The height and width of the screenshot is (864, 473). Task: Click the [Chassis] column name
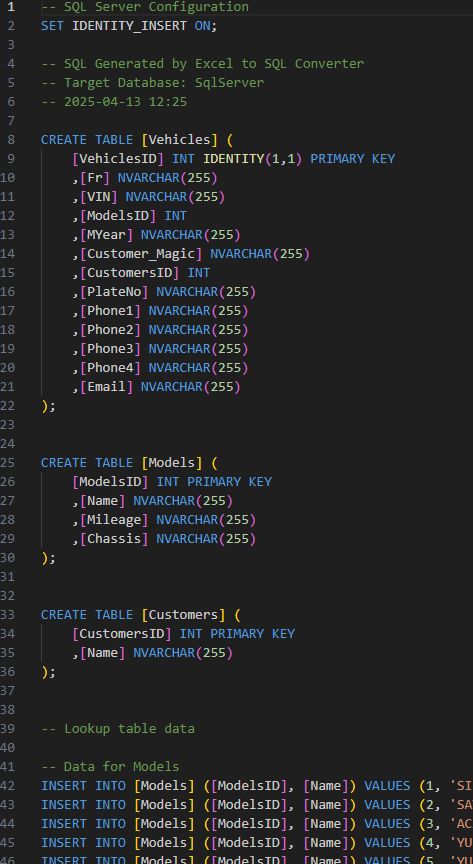(114, 539)
